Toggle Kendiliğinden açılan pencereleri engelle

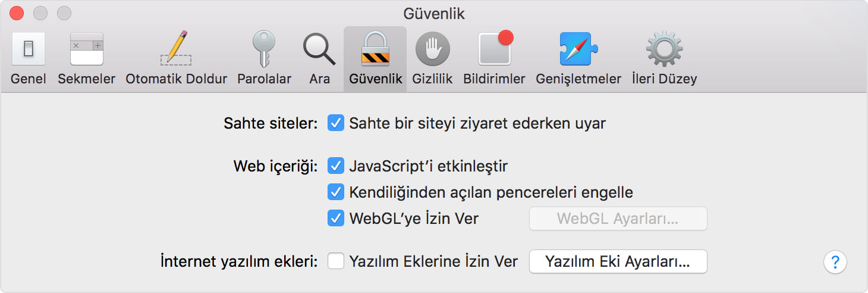(336, 192)
